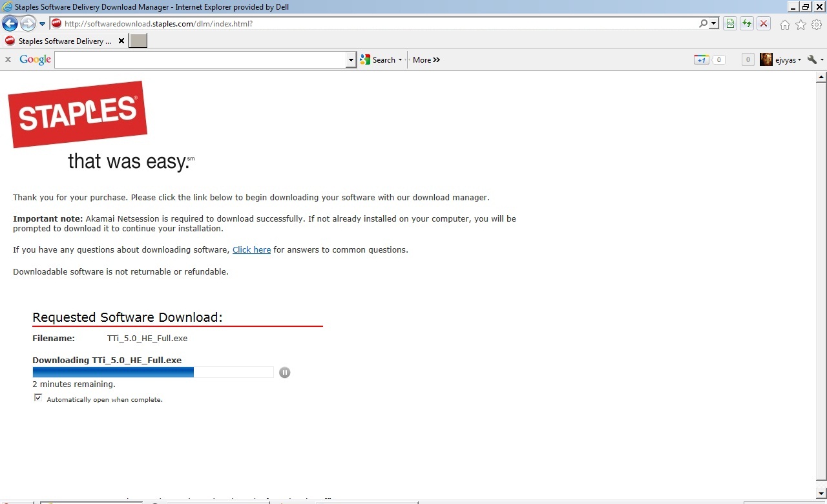Screen dimensions: 827x504
Task: Click the 'Important note:' bold text
Action: point(48,219)
